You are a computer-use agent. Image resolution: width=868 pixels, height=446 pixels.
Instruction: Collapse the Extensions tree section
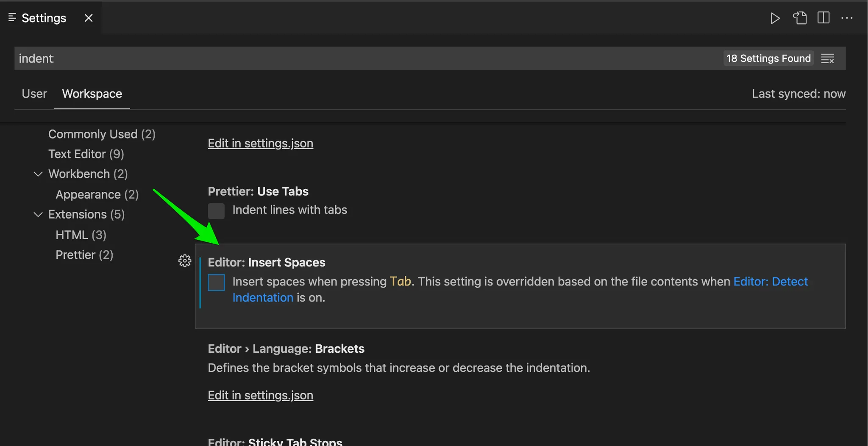point(38,215)
